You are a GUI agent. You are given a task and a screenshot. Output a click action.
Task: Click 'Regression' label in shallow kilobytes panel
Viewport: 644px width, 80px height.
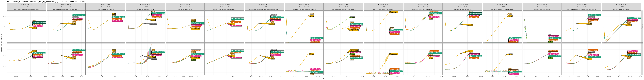pyautogui.click(x=394, y=12)
